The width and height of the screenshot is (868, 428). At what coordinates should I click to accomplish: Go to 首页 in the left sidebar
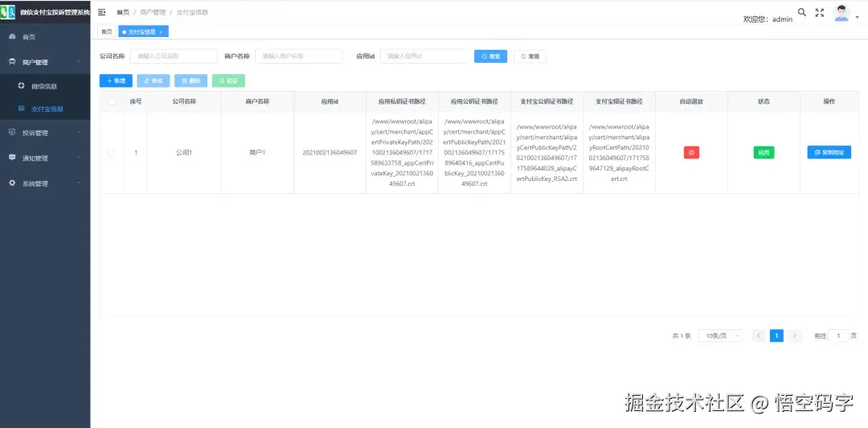tap(45, 37)
